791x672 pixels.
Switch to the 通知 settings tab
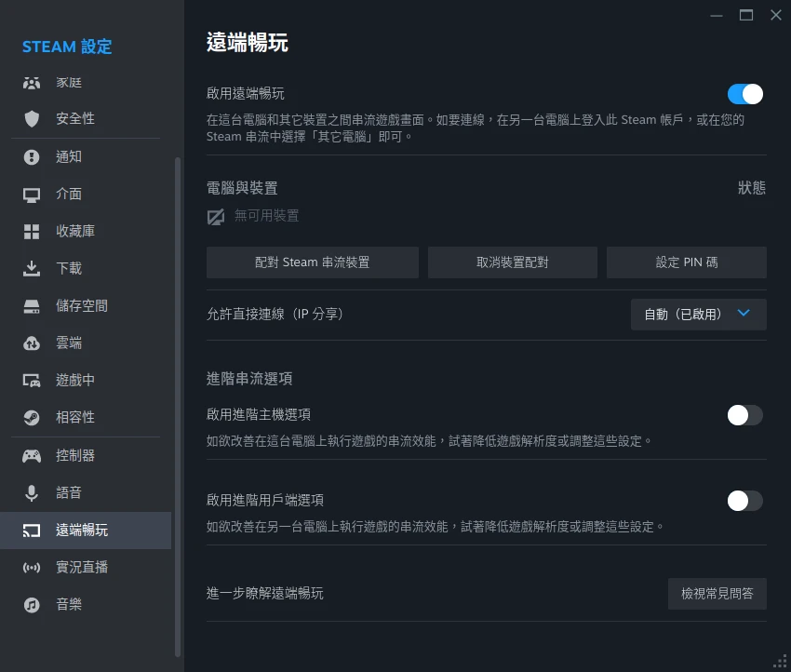(69, 156)
